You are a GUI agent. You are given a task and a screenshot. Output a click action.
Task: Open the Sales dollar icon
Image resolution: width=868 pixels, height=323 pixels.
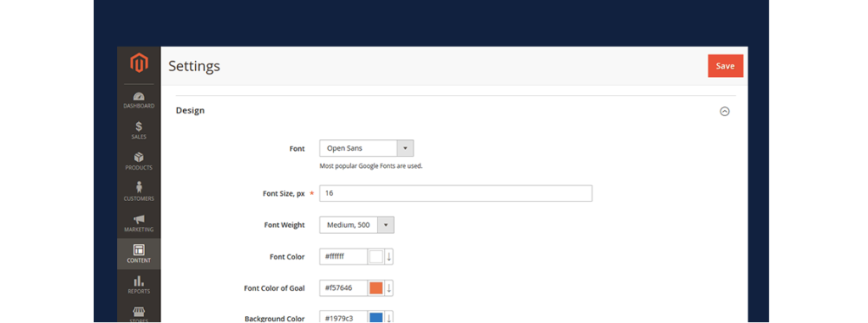tap(139, 127)
